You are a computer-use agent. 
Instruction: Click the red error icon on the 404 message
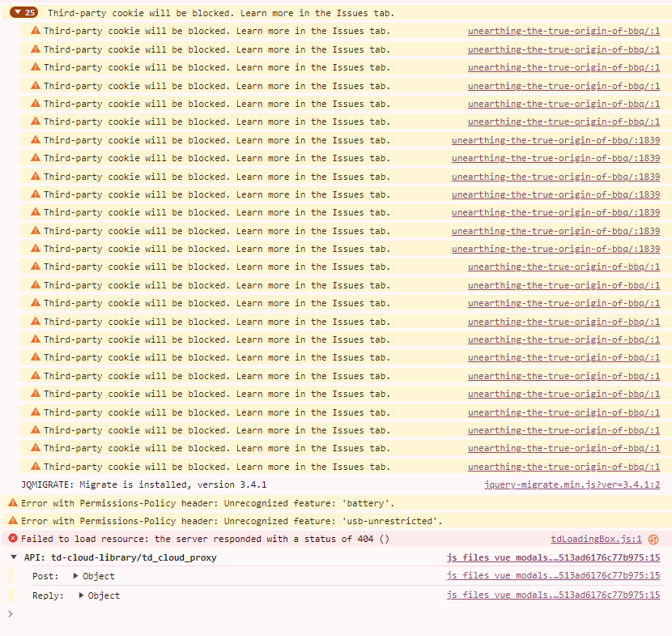(13, 538)
